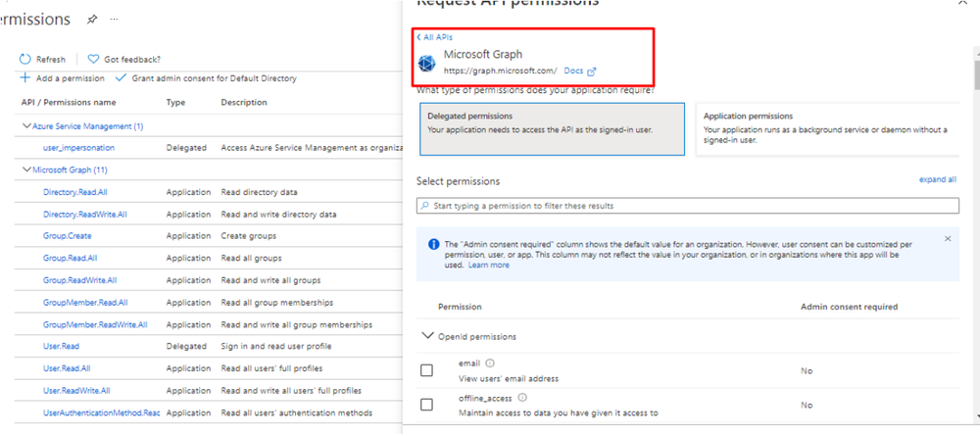Select the Delegated permissions option
The height and width of the screenshot is (436, 980).
[x=553, y=129]
